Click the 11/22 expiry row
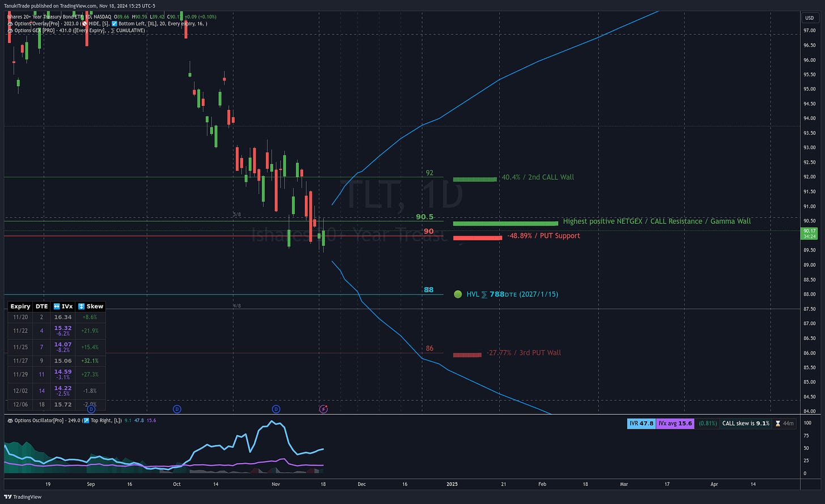The height and width of the screenshot is (504, 825). [56, 331]
